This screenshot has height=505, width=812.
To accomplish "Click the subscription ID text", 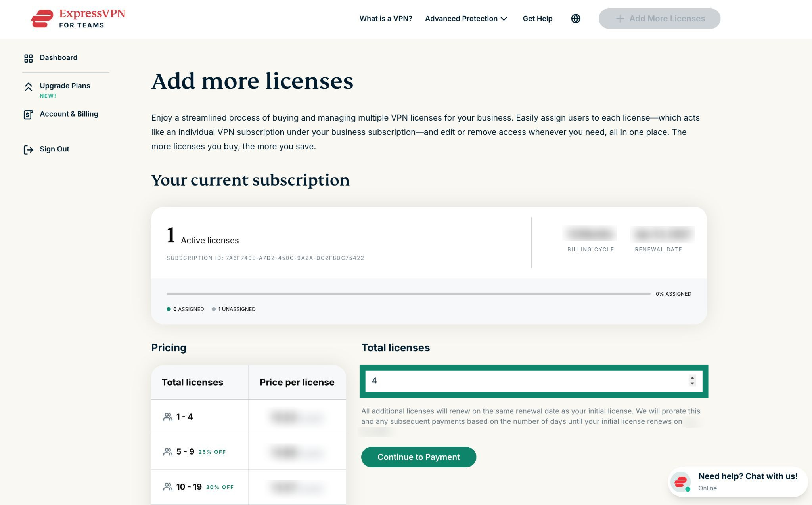I will [265, 258].
